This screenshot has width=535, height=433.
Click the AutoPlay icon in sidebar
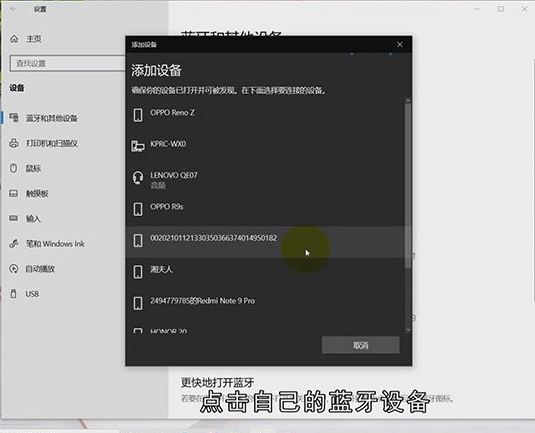pos(14,269)
